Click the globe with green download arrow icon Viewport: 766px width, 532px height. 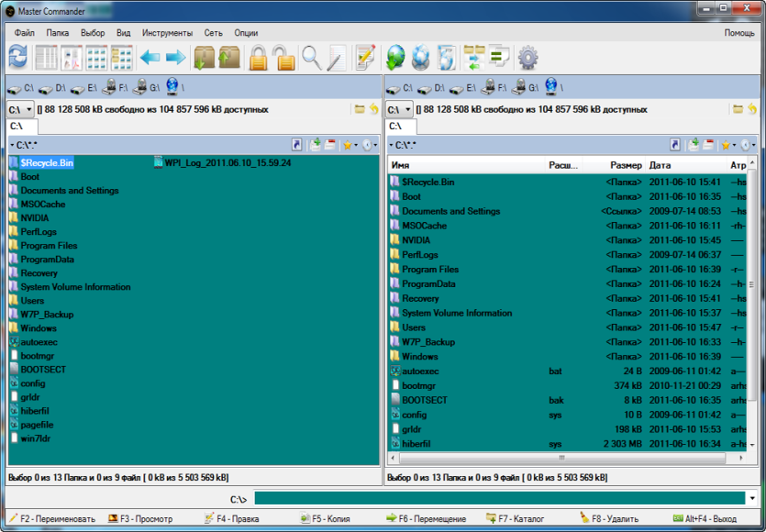tap(395, 58)
